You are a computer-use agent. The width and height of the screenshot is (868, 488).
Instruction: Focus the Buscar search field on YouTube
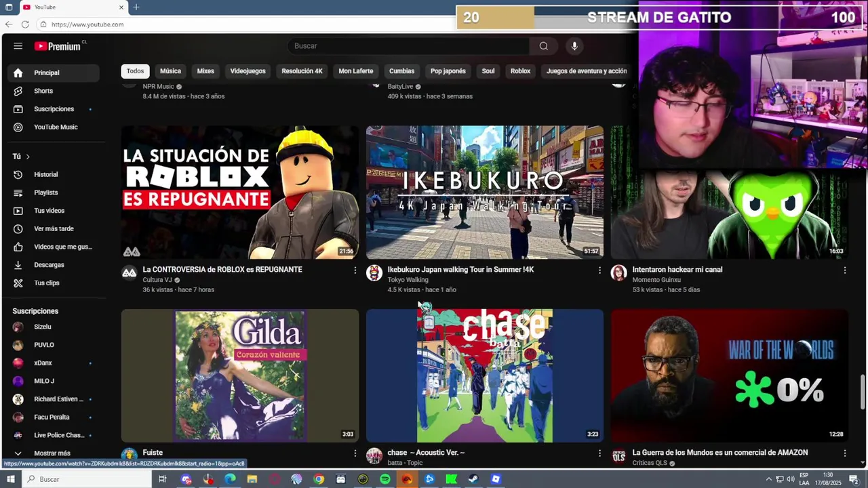tap(409, 46)
